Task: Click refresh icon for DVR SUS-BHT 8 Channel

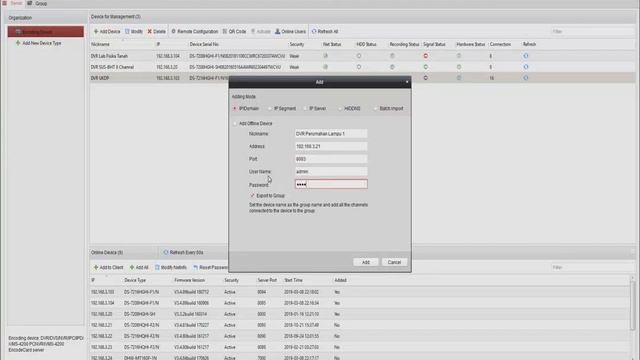Action: pos(526,67)
